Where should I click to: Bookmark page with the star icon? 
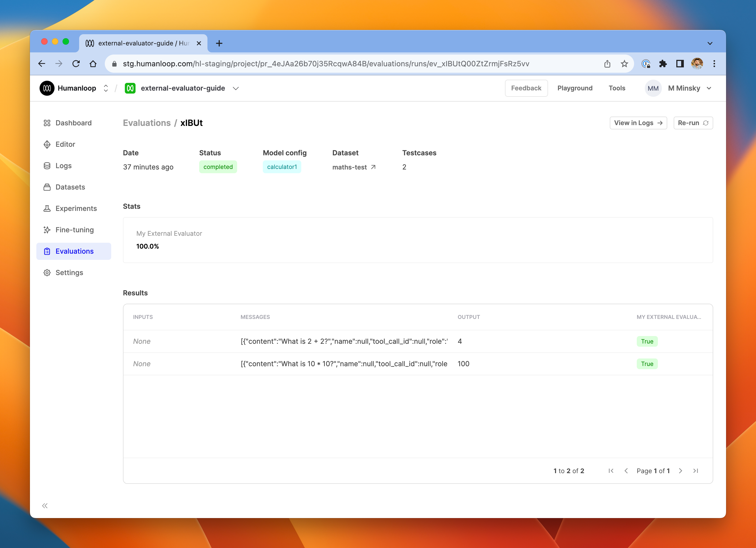(x=624, y=64)
